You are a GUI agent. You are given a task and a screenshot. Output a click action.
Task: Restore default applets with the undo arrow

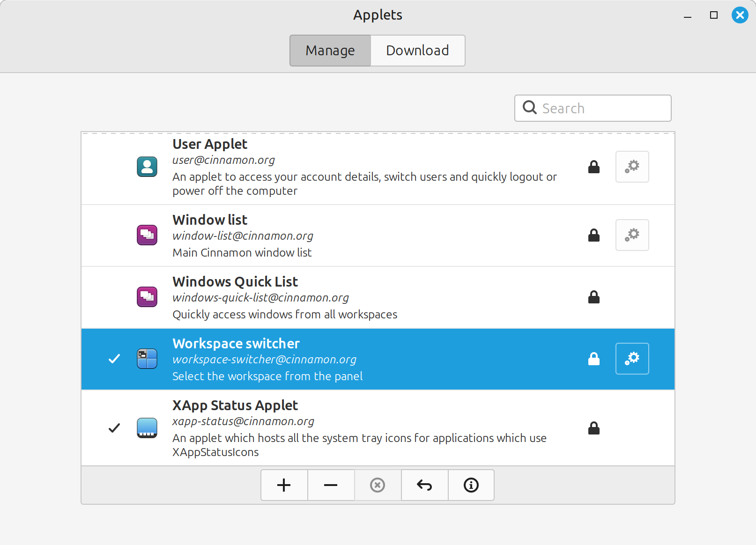(x=424, y=485)
